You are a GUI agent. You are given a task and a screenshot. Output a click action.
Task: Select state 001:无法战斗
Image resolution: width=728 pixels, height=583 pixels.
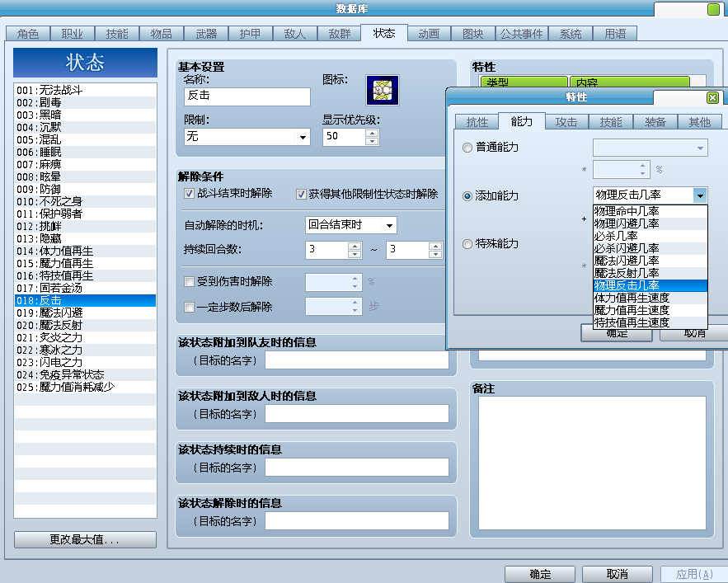(x=85, y=90)
